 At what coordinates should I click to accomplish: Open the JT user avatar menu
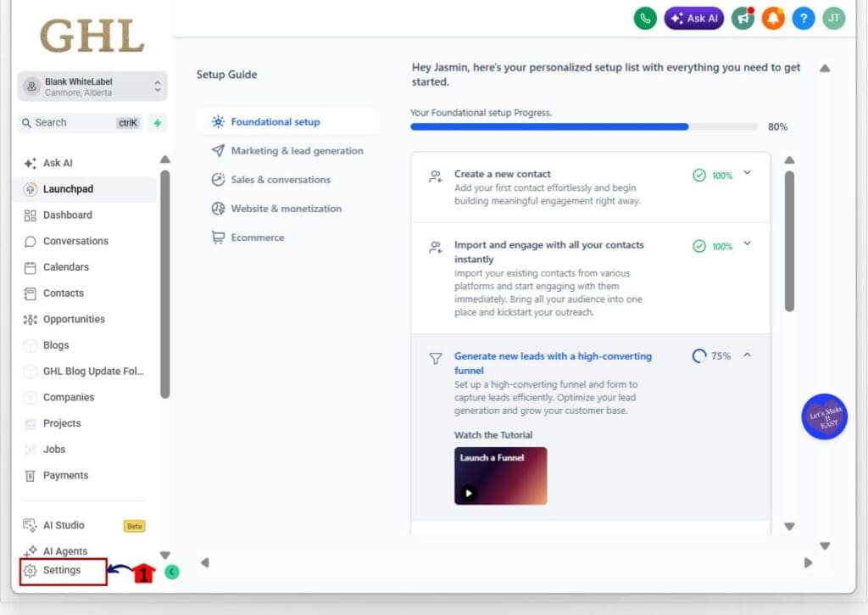(x=834, y=19)
